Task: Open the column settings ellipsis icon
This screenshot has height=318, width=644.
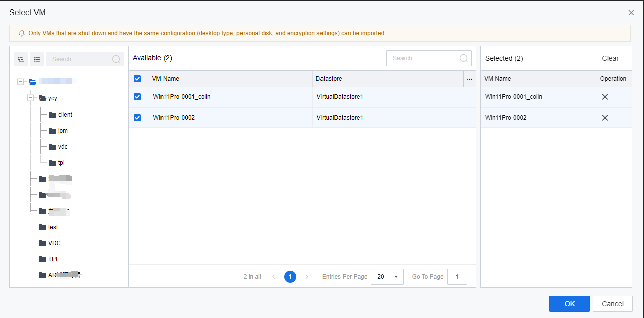Action: coord(469,79)
